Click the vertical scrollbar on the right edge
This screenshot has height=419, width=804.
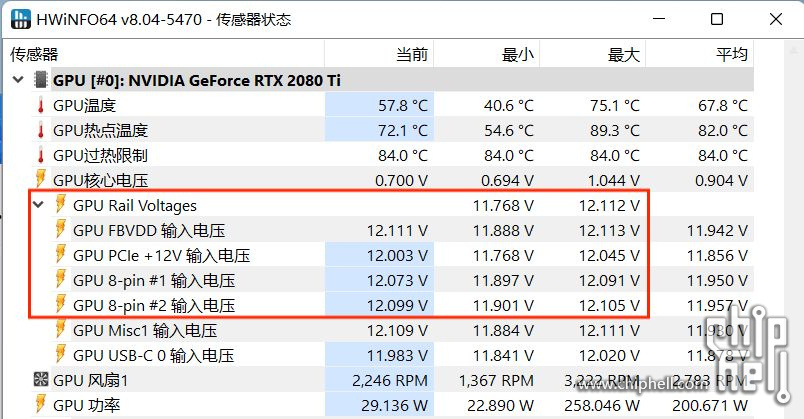pos(794,231)
